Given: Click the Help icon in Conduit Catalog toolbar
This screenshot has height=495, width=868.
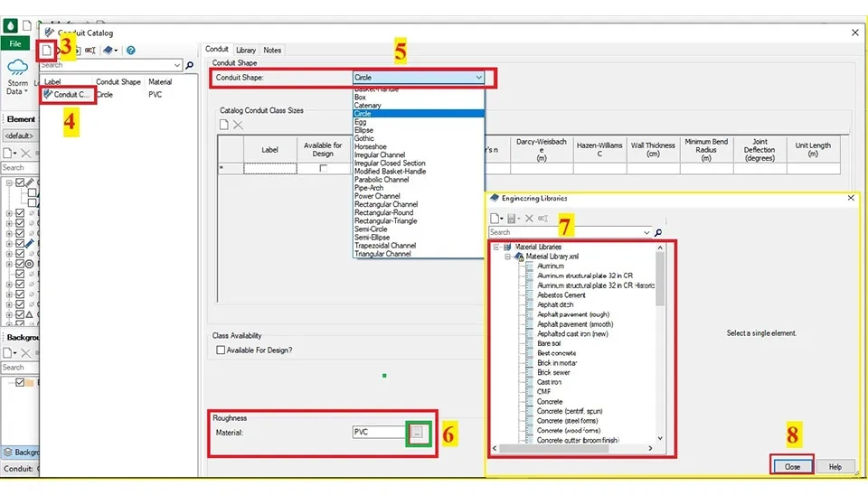Looking at the screenshot, I should click(x=131, y=51).
